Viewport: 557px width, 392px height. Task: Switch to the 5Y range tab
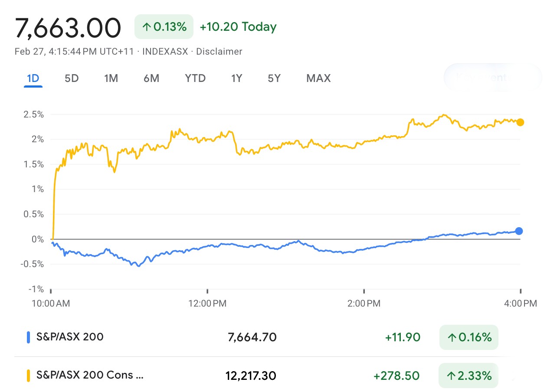(274, 78)
